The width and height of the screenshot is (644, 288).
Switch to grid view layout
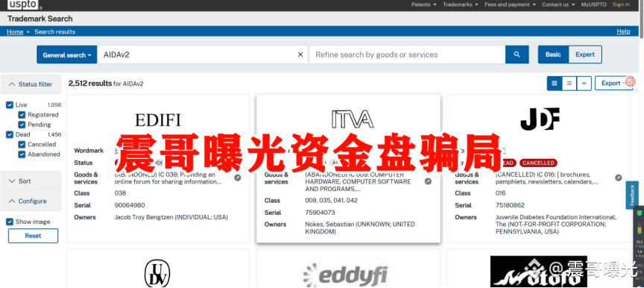(555, 84)
